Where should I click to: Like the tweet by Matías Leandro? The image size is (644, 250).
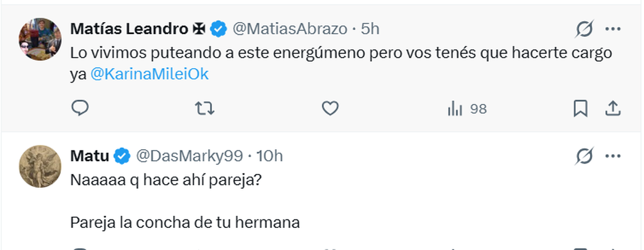(330, 109)
